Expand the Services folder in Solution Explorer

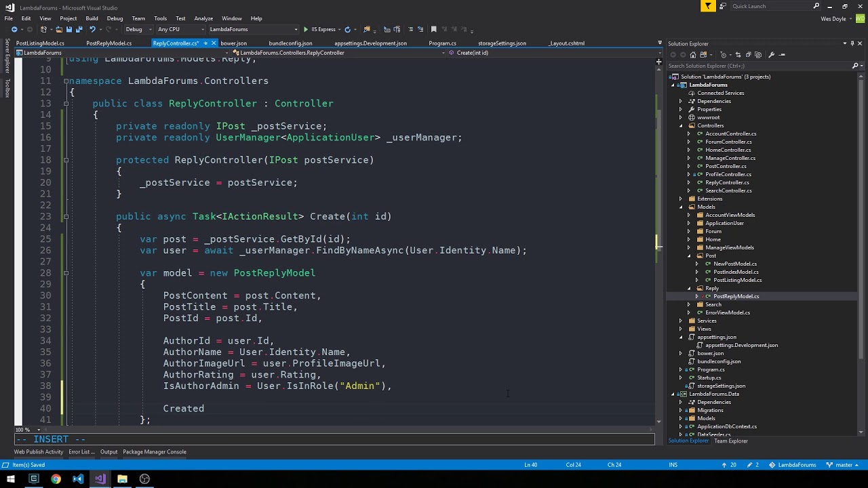coord(681,321)
